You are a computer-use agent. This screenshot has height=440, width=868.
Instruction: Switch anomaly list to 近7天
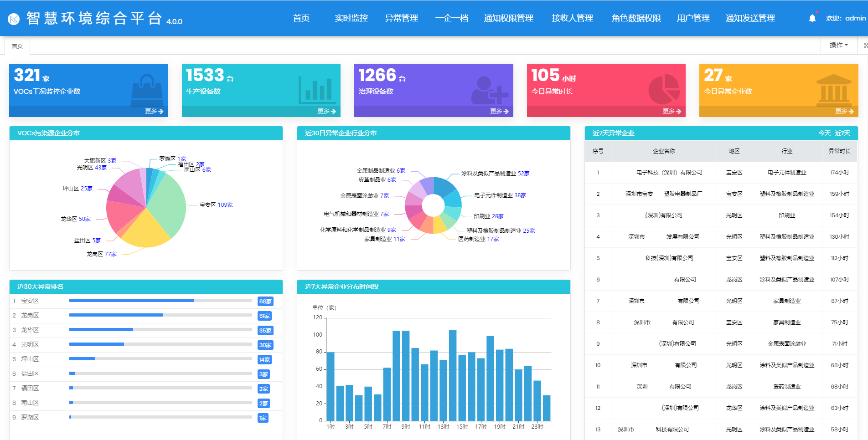(842, 133)
